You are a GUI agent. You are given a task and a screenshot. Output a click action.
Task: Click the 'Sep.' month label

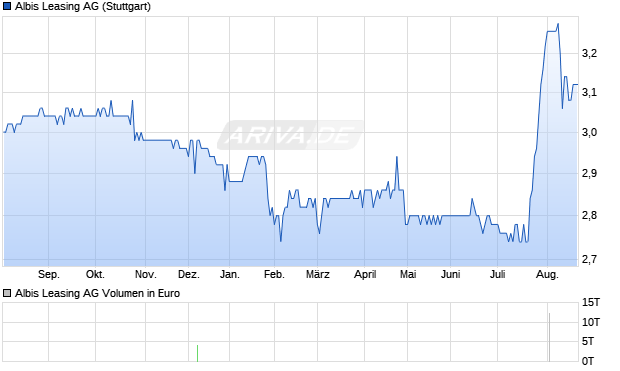click(49, 274)
